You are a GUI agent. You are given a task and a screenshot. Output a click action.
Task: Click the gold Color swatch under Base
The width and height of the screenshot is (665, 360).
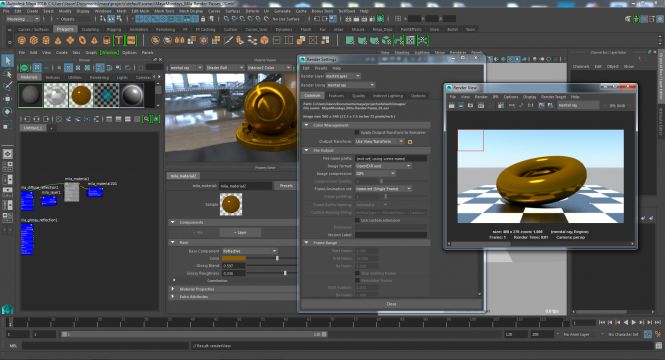(234, 258)
